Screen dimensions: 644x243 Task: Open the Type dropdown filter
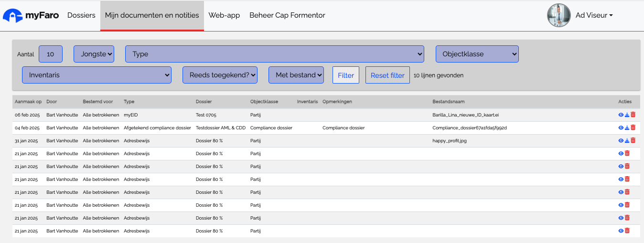point(275,54)
